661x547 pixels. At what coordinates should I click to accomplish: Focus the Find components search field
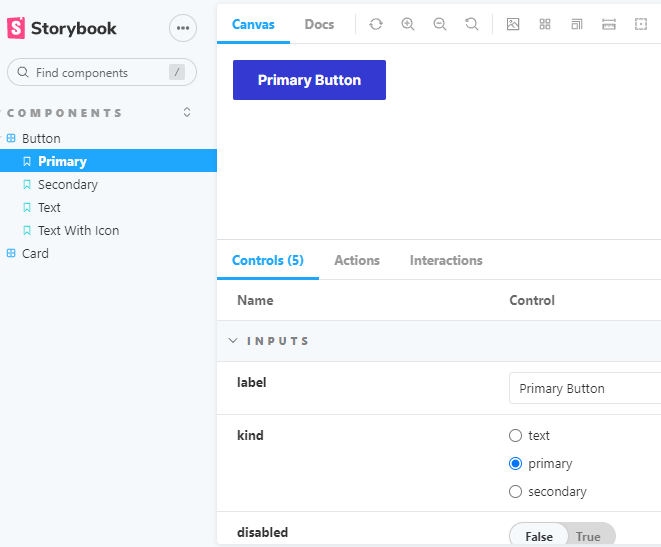102,72
